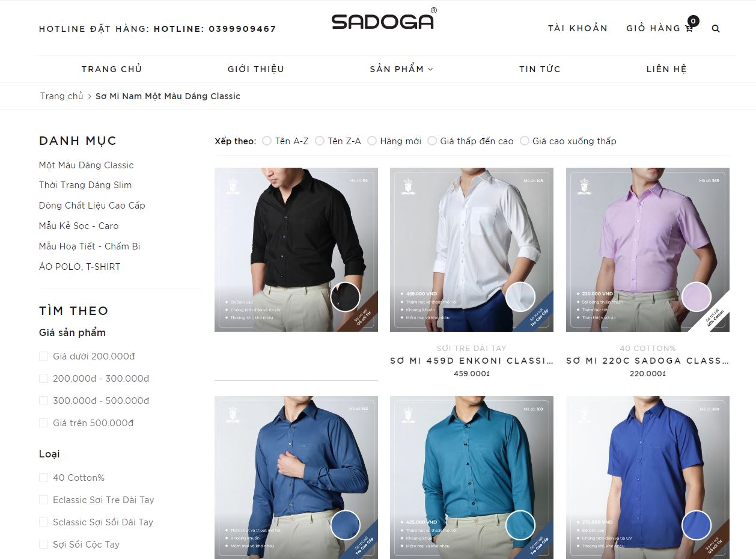Open Thời Trang Dáng Slim category

[x=85, y=185]
